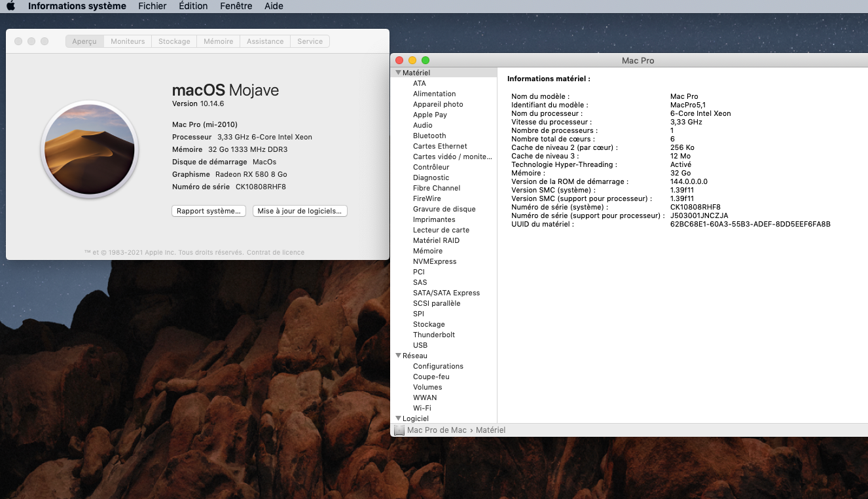Image resolution: width=868 pixels, height=499 pixels.
Task: Select USB in the sidebar
Action: point(420,345)
